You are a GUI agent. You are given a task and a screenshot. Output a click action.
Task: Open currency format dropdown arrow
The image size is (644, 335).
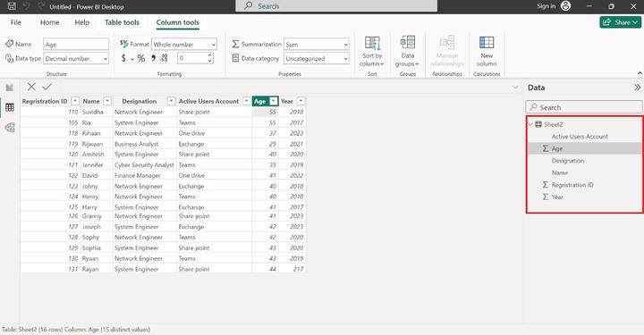[x=132, y=59]
